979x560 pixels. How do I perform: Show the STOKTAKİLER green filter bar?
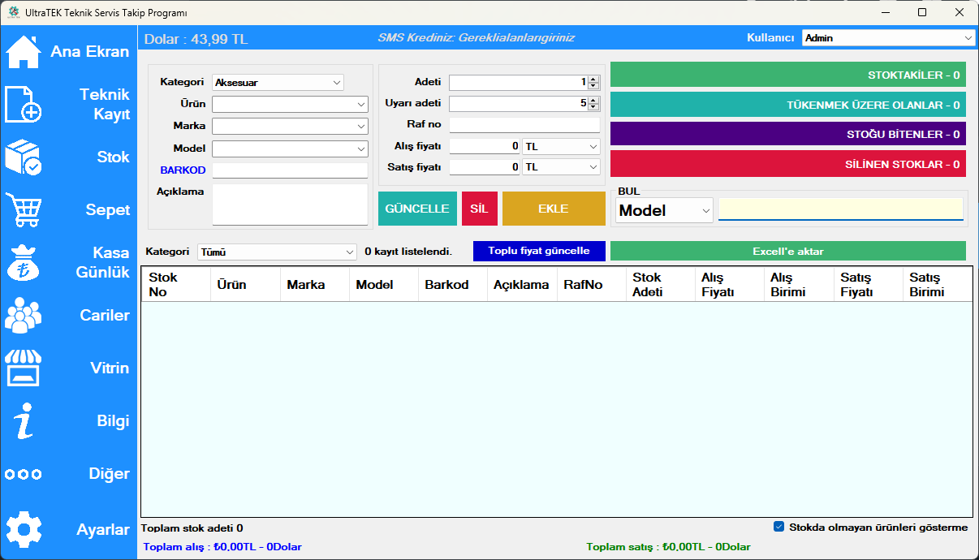(787, 75)
